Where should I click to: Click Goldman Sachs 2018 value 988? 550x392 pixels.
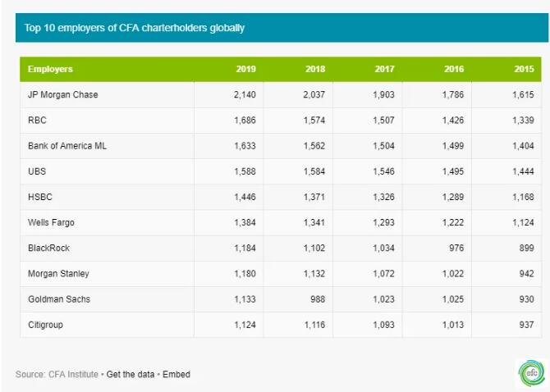(318, 299)
